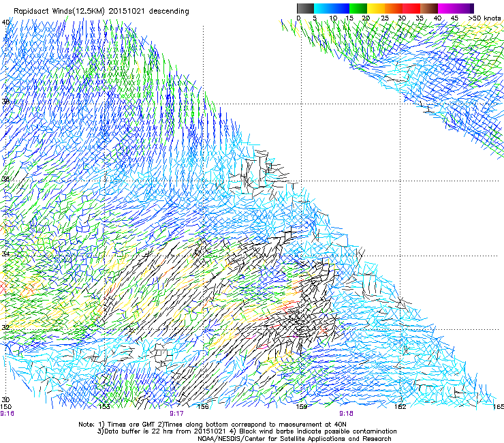Click the orange 25-30 knots color swatch
This screenshot has height=443, width=504.
394,8
